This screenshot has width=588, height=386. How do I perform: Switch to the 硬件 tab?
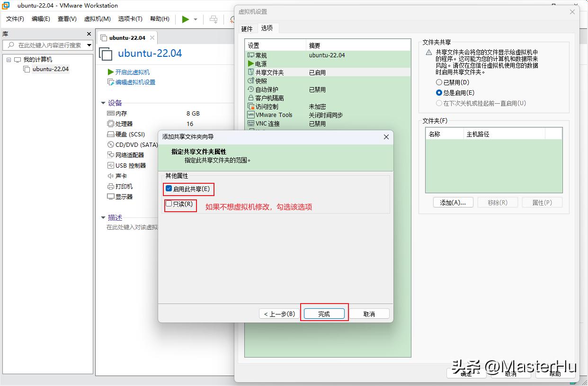tap(247, 28)
